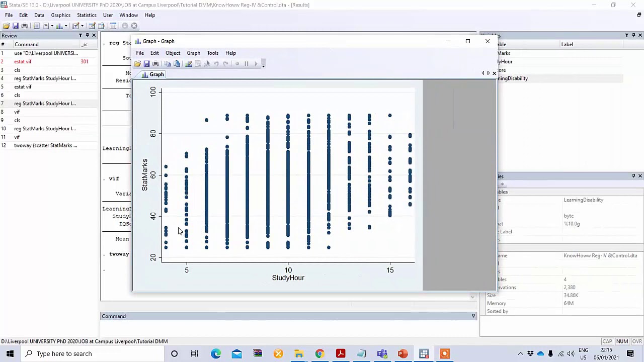Image resolution: width=644 pixels, height=362 pixels.
Task: Click the taskbar search box
Action: click(92, 353)
